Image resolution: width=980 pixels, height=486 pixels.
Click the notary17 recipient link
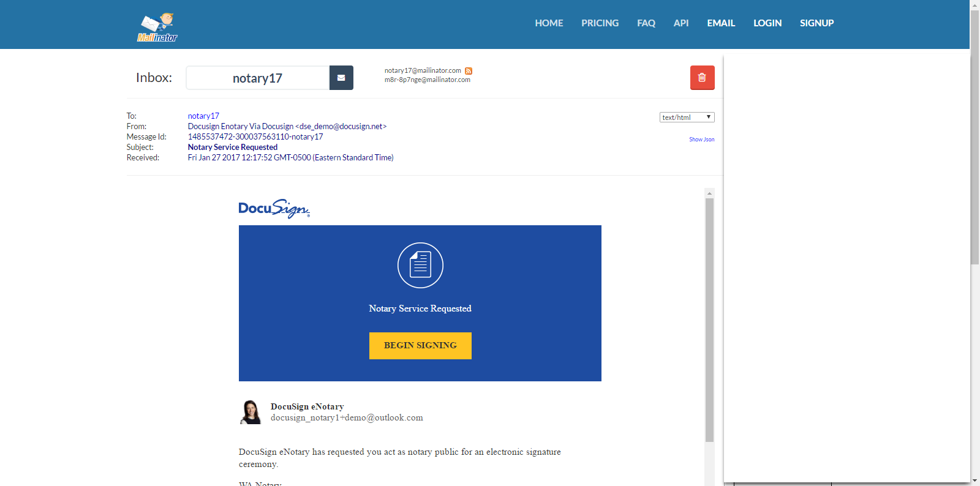coord(203,116)
